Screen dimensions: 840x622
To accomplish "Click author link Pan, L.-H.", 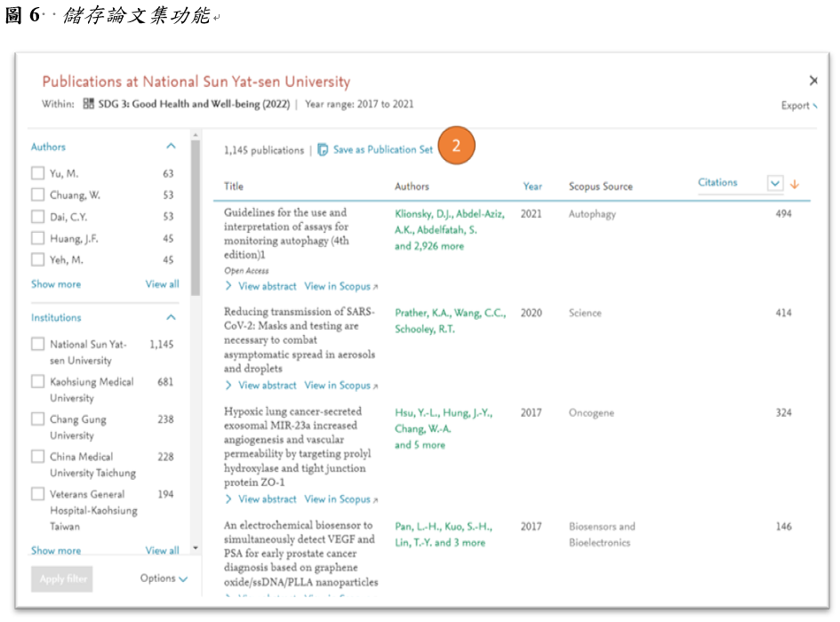I will point(417,526).
